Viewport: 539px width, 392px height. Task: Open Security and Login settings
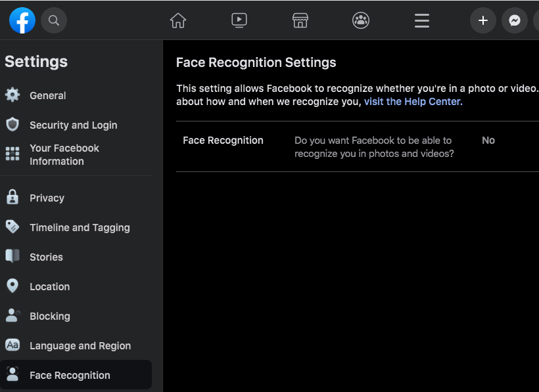pyautogui.click(x=74, y=125)
